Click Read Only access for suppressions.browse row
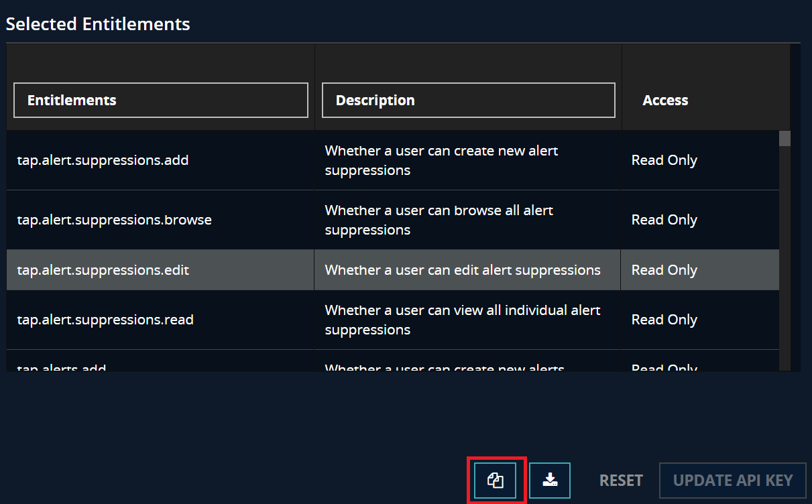 click(664, 220)
